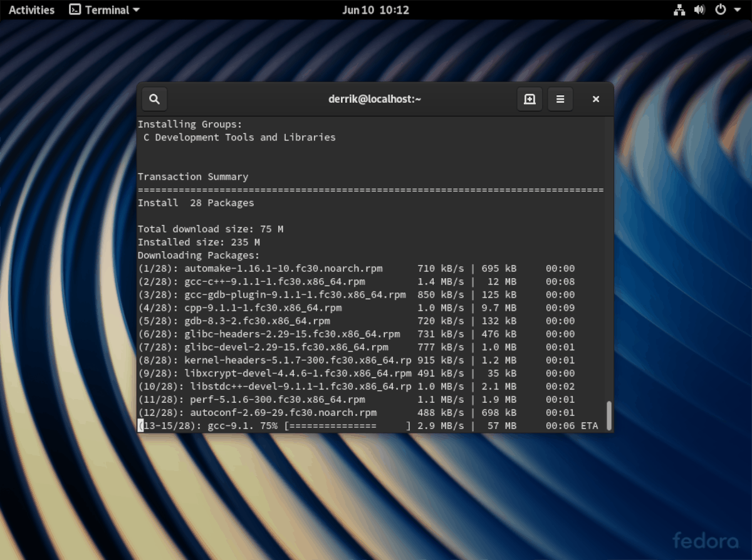This screenshot has width=752, height=560.
Task: Click the volume speaker icon
Action: point(699,10)
